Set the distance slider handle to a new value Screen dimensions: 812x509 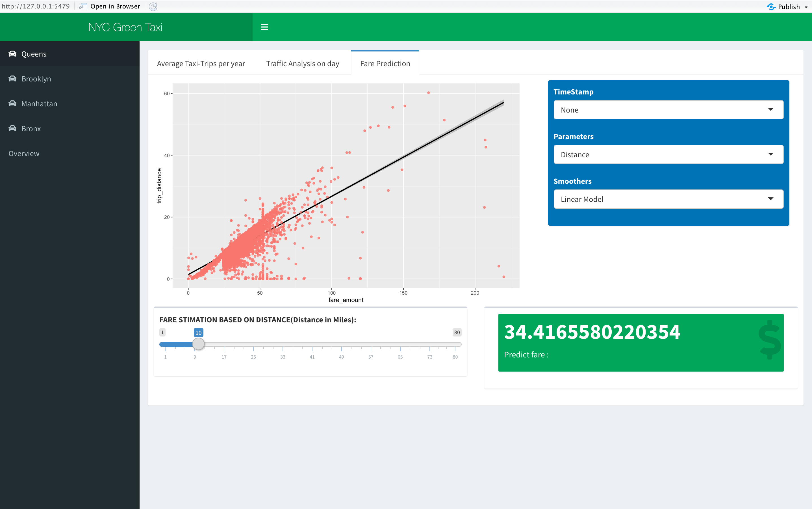tap(198, 344)
